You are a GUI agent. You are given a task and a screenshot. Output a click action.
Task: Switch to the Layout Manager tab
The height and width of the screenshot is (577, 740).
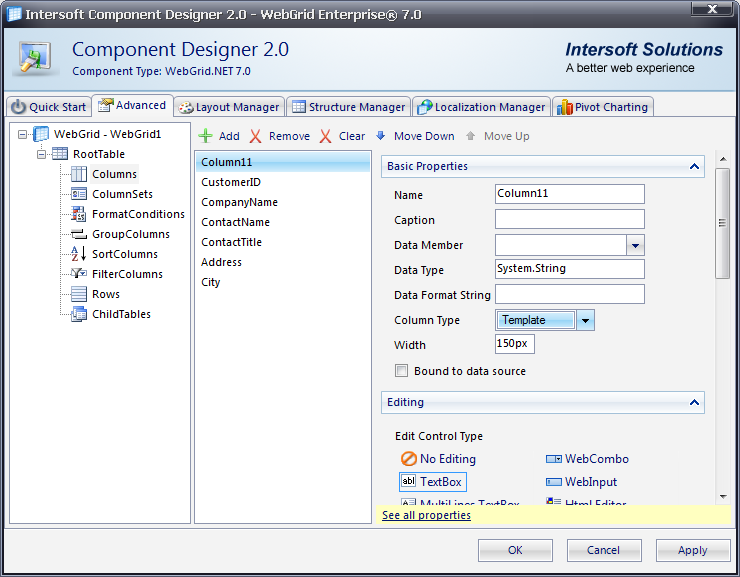[x=229, y=107]
